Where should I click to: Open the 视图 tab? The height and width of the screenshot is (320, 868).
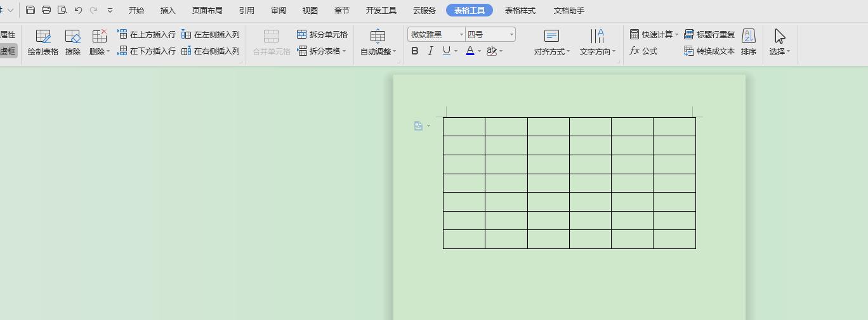click(x=310, y=11)
